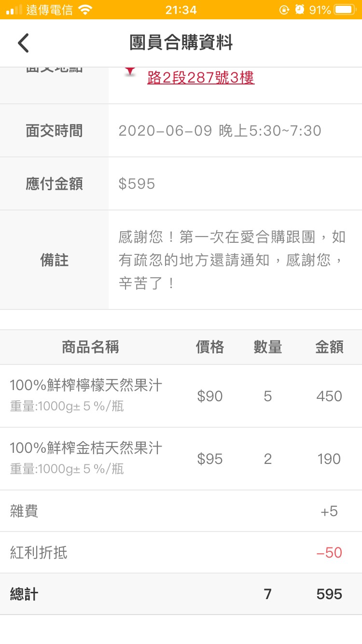This screenshot has width=362, height=644.
Task: Tap the Wi-Fi status icon
Action: [x=85, y=10]
